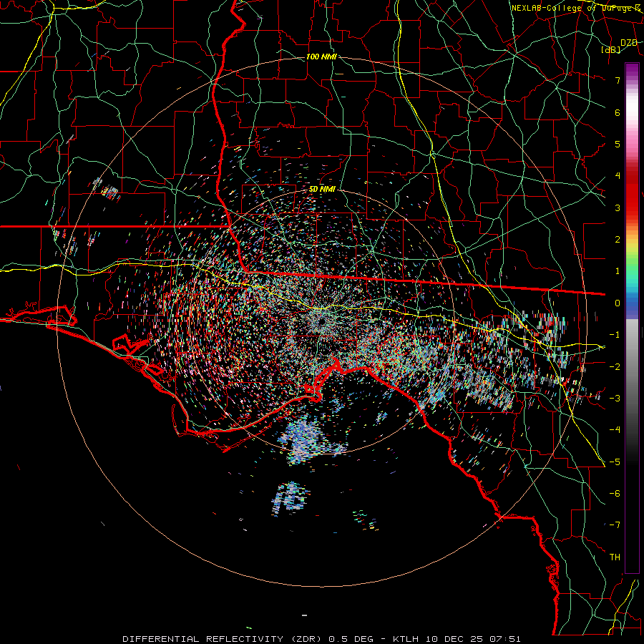The height and width of the screenshot is (644, 644).
Task: Click the -6 value on the color scale
Action: tap(615, 493)
